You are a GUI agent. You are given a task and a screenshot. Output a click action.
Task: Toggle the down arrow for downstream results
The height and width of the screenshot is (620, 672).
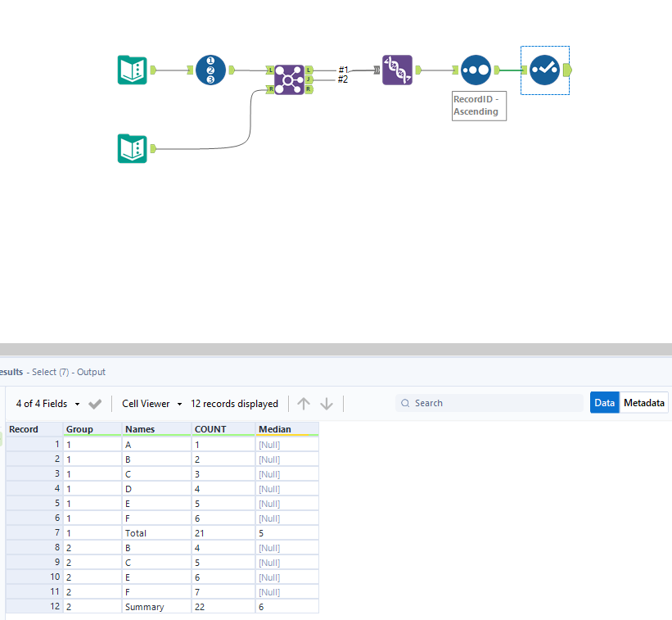(x=326, y=403)
